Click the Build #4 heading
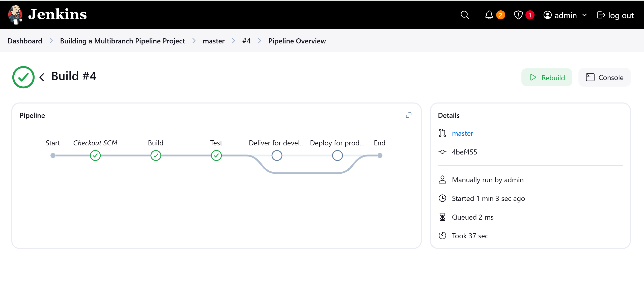The image size is (644, 286). [x=74, y=76]
